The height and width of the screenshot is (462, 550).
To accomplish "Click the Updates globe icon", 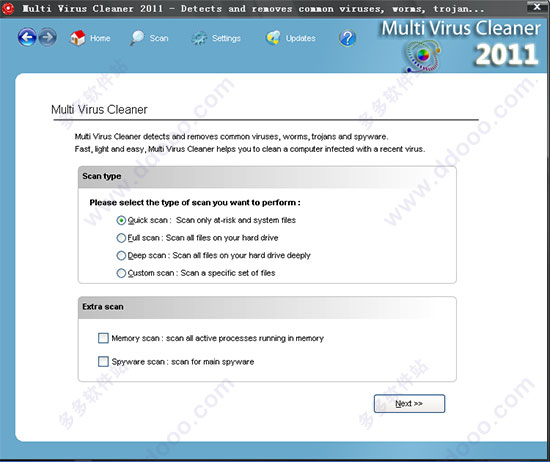I will pyautogui.click(x=273, y=38).
